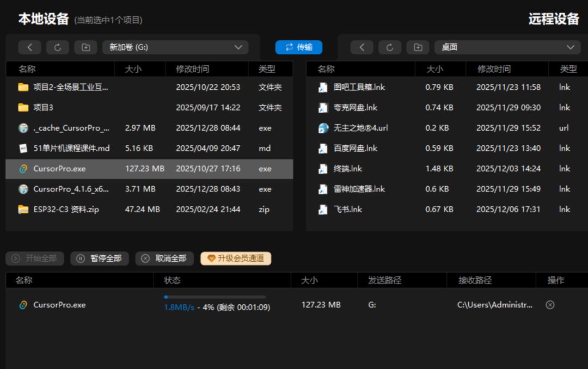Screen dimensions: 588x369
Task: Refresh the local device file list
Action: 58,47
